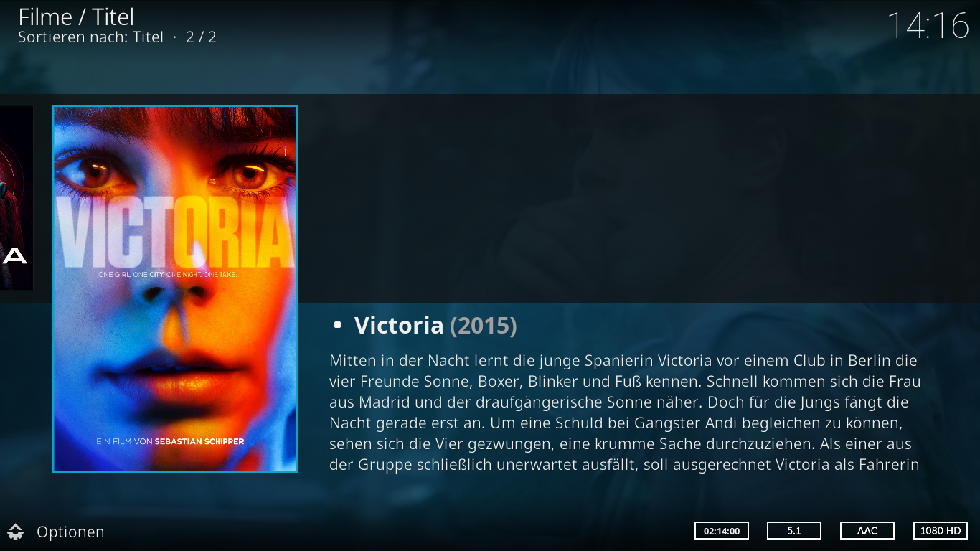This screenshot has width=980, height=551.
Task: Click the (2015) release year
Action: coord(484,325)
